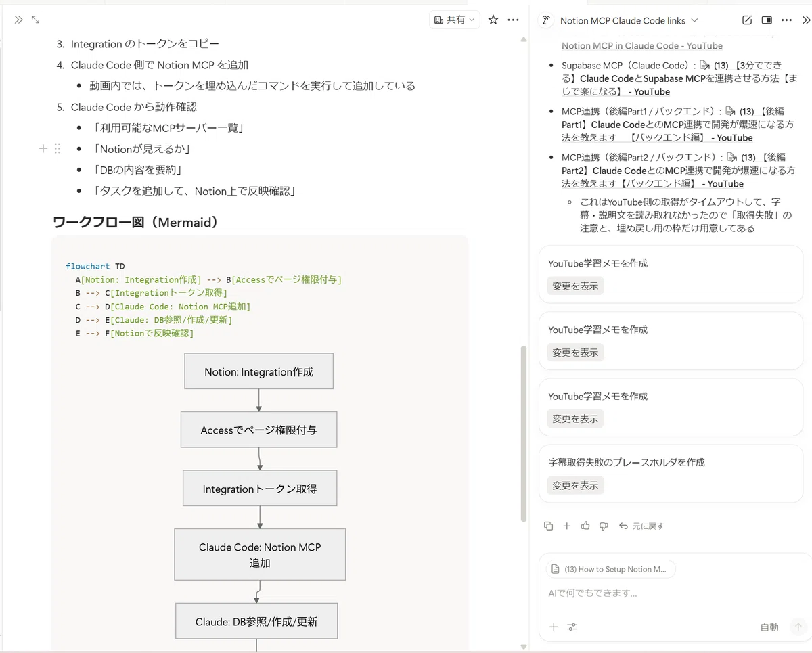812x653 pixels.
Task: Open page more options ellipsis menu
Action: (514, 20)
